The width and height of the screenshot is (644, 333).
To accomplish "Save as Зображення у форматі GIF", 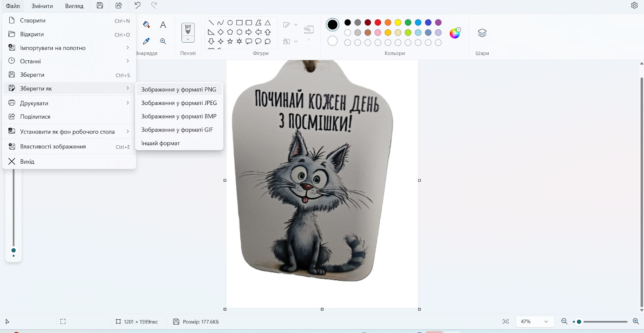I will coord(179,130).
